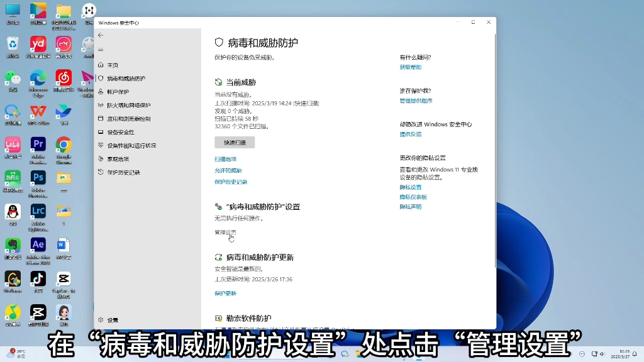Open the 隐私仪表板 link
Image resolution: width=644 pixels, height=362 pixels.
(x=413, y=197)
